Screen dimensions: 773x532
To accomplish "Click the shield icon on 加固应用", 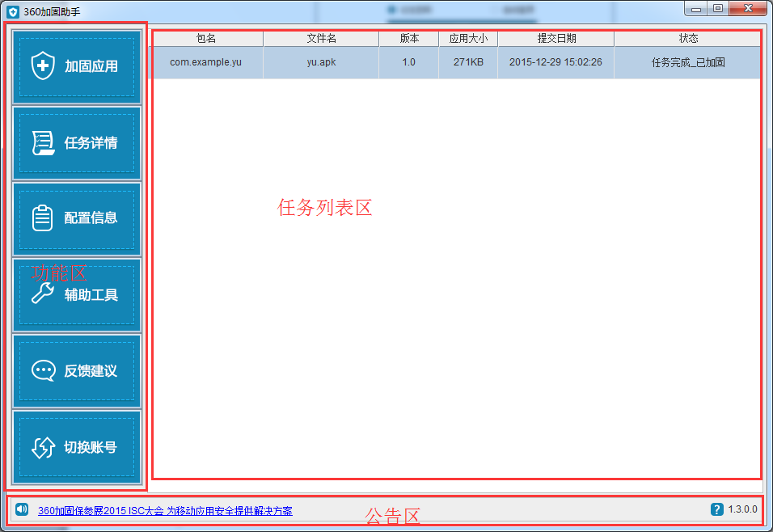I will (x=43, y=65).
